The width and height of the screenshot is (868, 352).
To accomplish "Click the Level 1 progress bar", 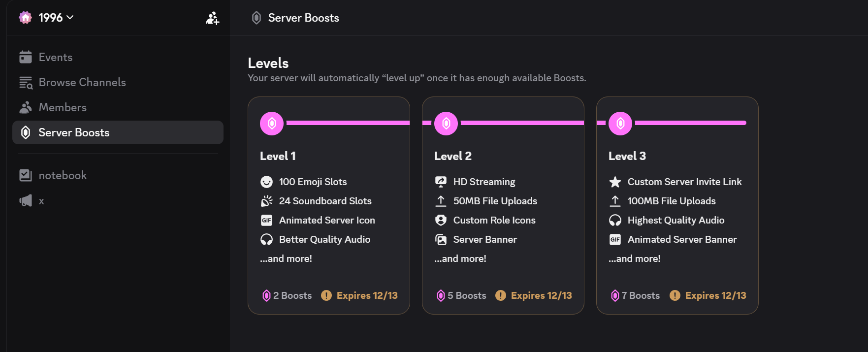I will coord(348,123).
